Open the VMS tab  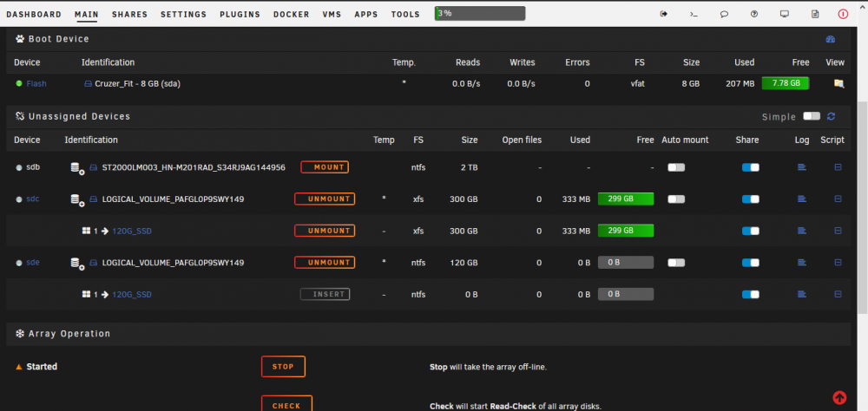(x=332, y=15)
